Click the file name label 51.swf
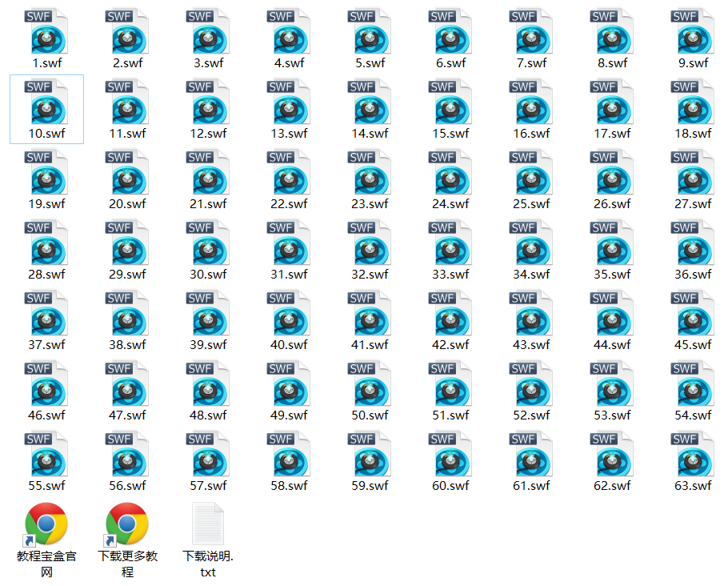Viewport: 728px width, 586px height. 450,415
